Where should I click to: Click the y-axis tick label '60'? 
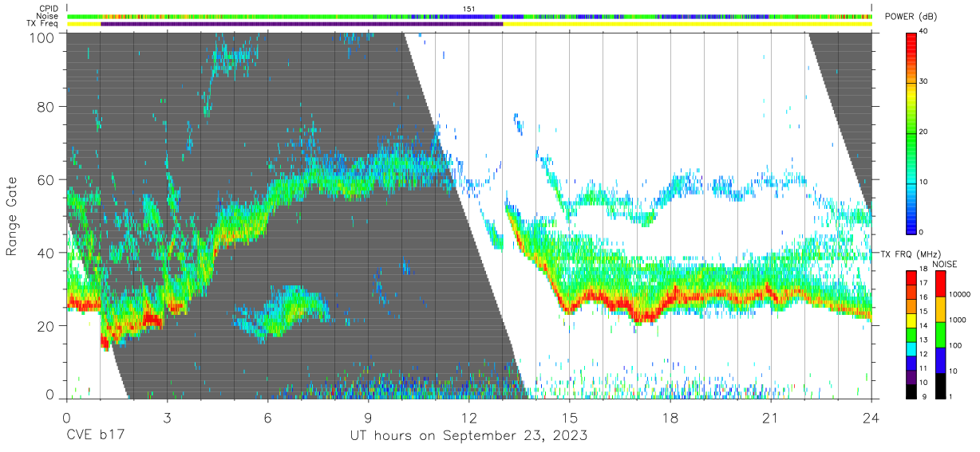[x=46, y=180]
